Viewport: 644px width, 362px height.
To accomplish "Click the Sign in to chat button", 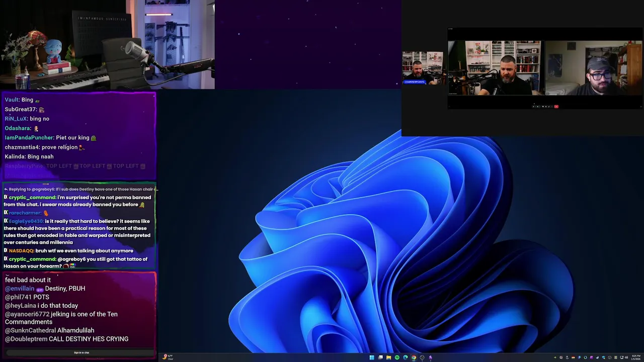I will click(x=82, y=352).
